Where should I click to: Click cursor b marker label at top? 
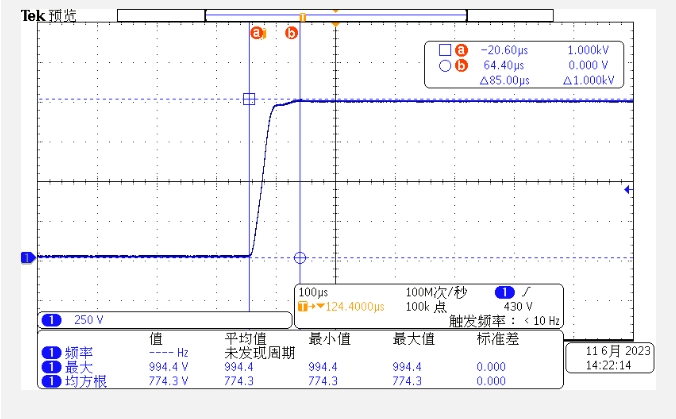pos(292,33)
